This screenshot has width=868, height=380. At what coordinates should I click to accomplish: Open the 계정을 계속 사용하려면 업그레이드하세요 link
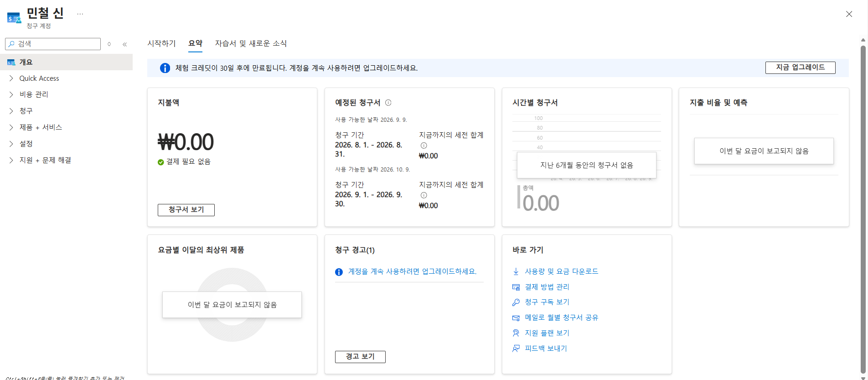[x=412, y=271]
